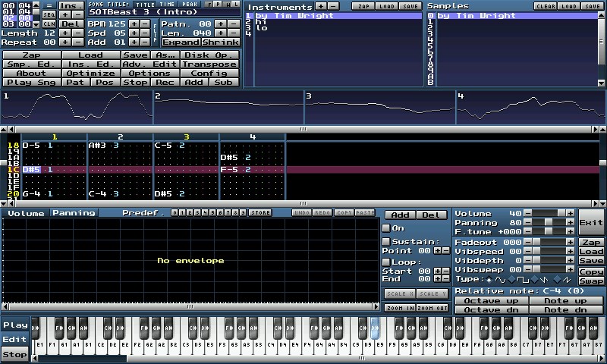Image resolution: width=607 pixels, height=364 pixels.
Task: Expand the current pattern
Action: pos(181,42)
